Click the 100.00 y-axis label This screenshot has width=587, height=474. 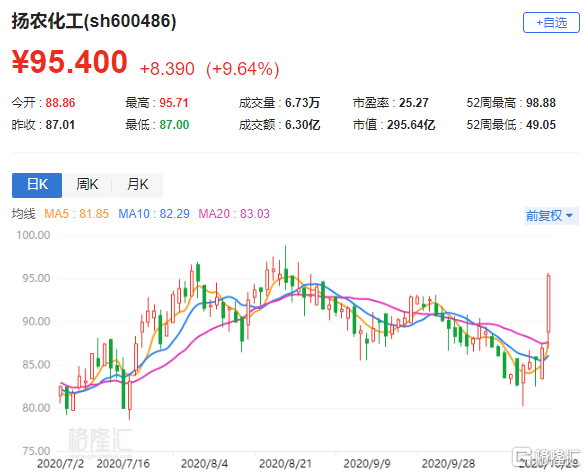tap(33, 235)
